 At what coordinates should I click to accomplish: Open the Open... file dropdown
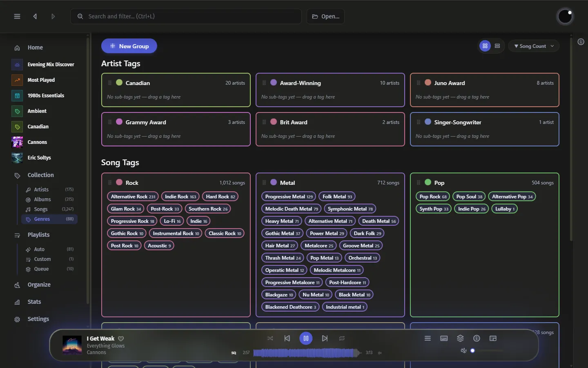click(x=325, y=16)
